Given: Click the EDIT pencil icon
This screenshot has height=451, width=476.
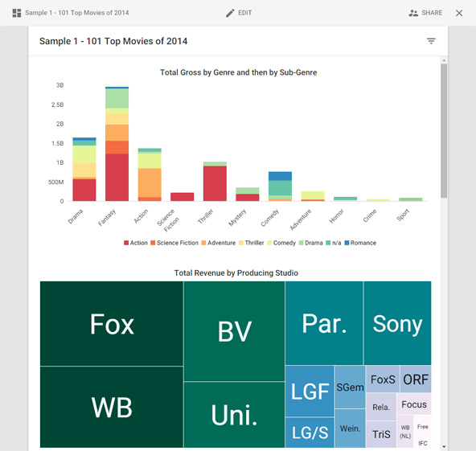Looking at the screenshot, I should click(230, 13).
